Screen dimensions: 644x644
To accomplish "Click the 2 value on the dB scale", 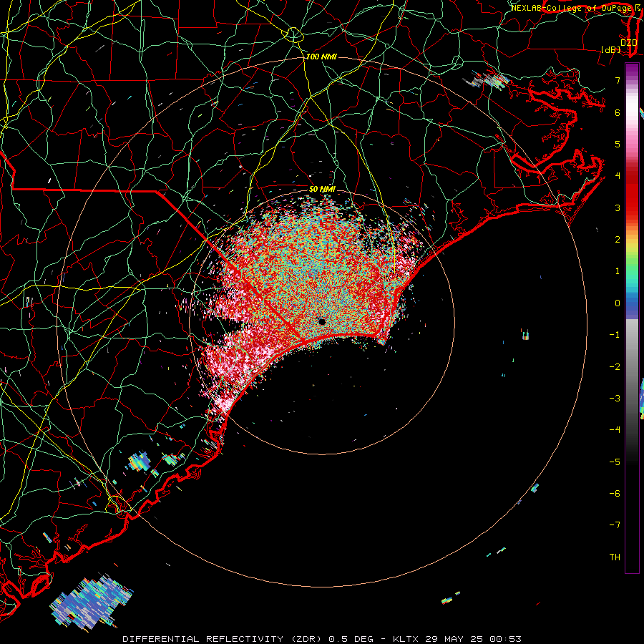I will (x=618, y=240).
